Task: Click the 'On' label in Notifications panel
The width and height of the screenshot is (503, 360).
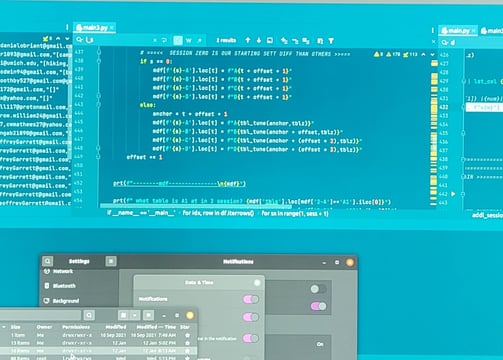Action: (x=320, y=344)
